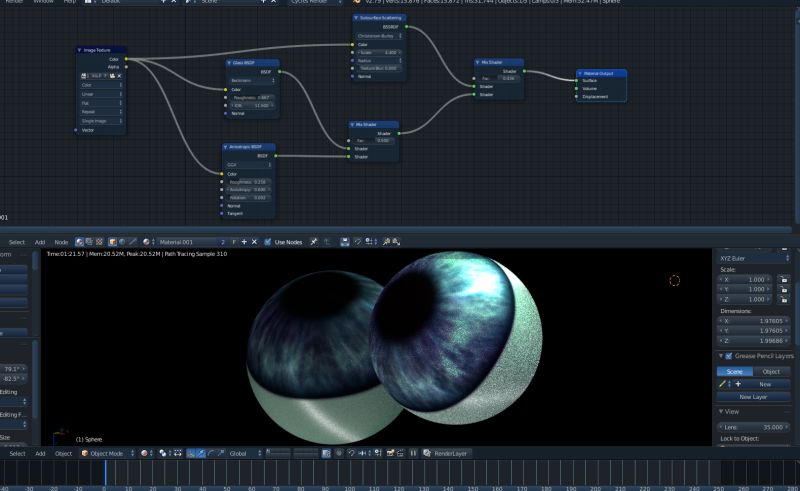Collapse the Image Texture node

point(80,50)
